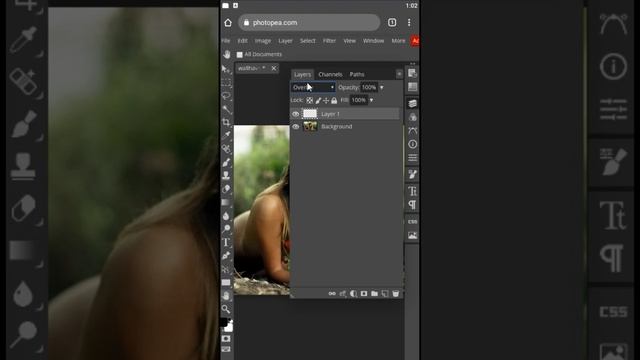Select the Hand tool in left toolbar
The height and width of the screenshot is (360, 640).
[x=226, y=296]
